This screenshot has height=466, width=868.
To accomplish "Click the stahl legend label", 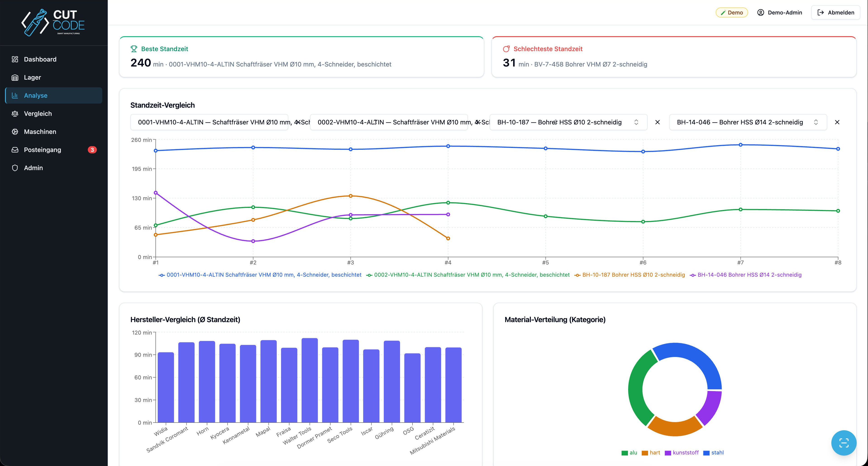I will (x=717, y=452).
